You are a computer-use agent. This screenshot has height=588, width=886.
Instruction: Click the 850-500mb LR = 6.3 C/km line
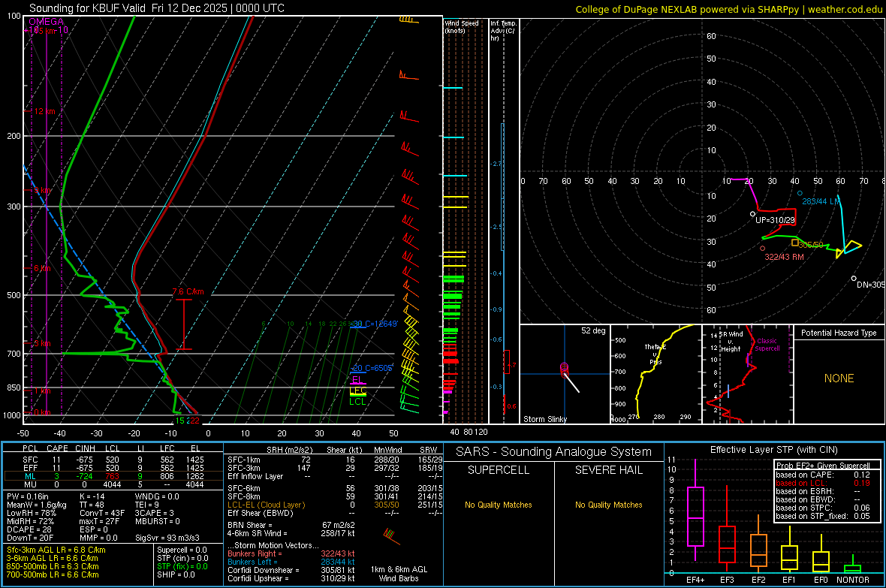53,566
